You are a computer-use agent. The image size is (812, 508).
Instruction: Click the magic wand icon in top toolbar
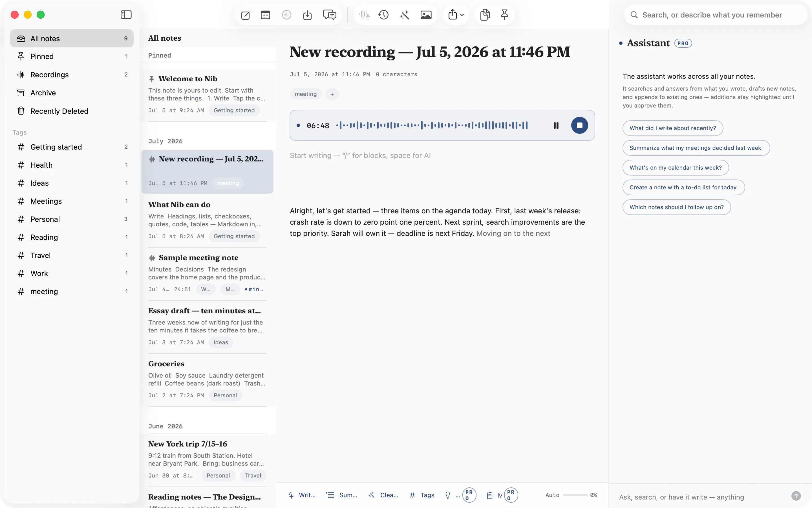[x=405, y=15]
